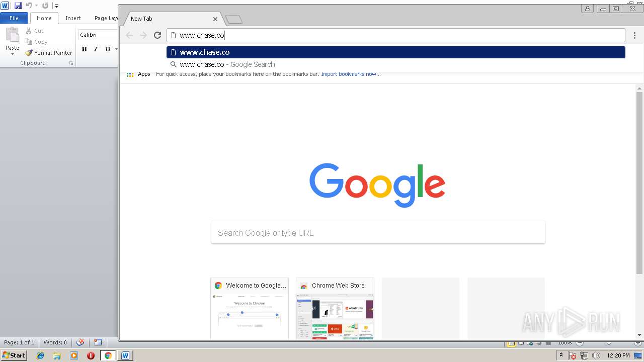Click the Action Center flag in the tray
The height and width of the screenshot is (362, 644).
pyautogui.click(x=573, y=355)
